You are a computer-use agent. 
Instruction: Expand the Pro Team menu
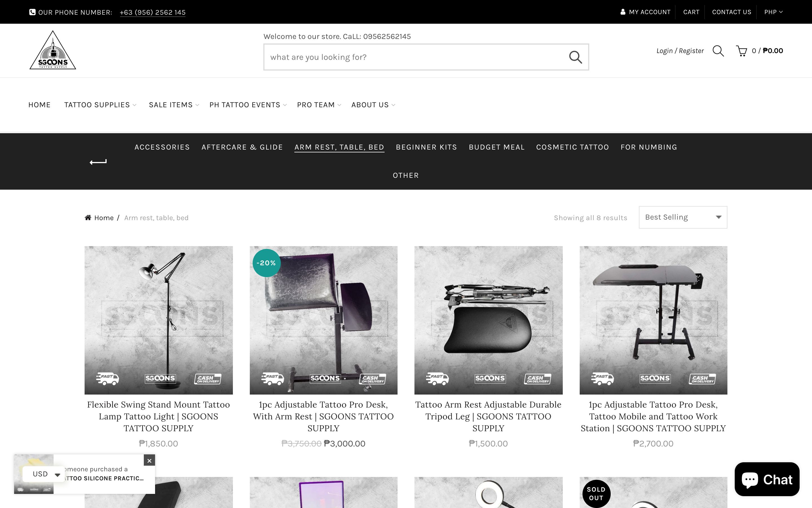(x=319, y=105)
